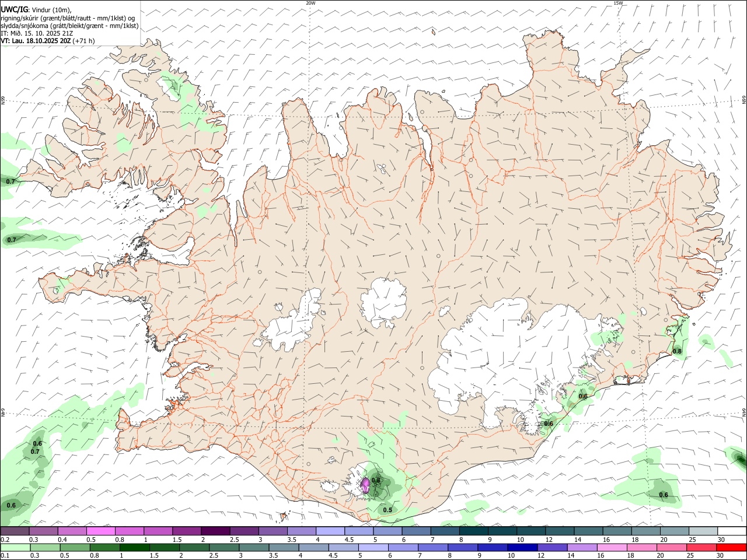747x560 pixels.
Task: Click the 'IT: Mið. 15. 10. 2025 21Z' line
Action: pyautogui.click(x=37, y=33)
